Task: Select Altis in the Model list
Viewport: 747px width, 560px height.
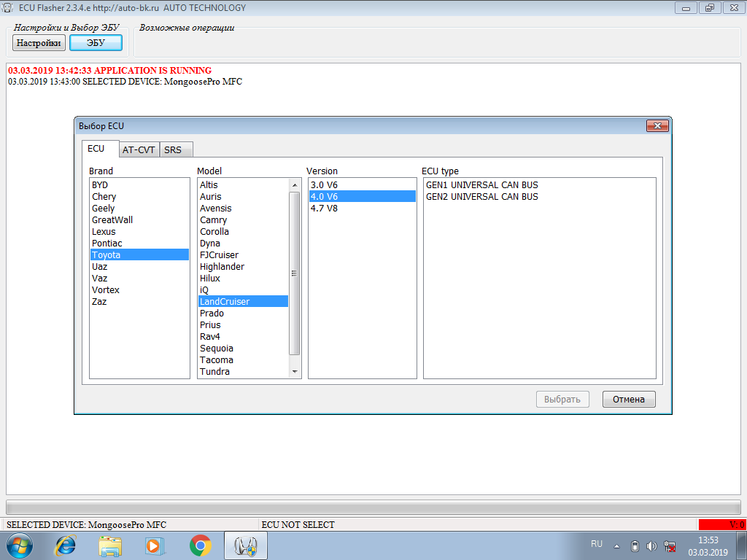Action: pos(244,184)
